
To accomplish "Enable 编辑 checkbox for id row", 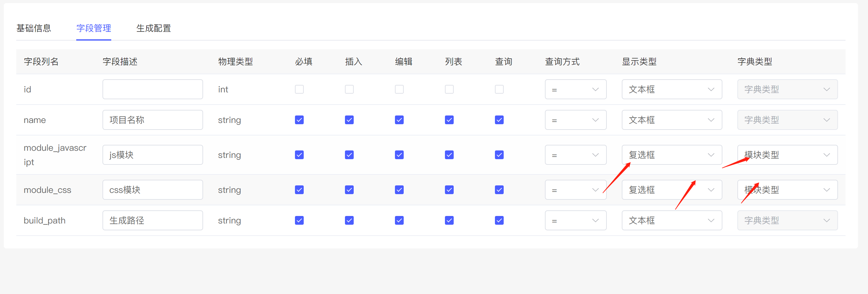I will 399,89.
